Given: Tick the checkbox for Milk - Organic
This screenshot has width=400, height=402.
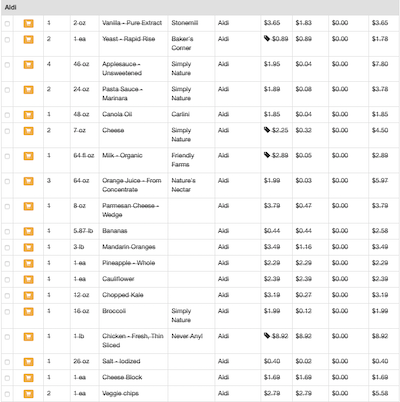Looking at the screenshot, I should click(x=7, y=156).
